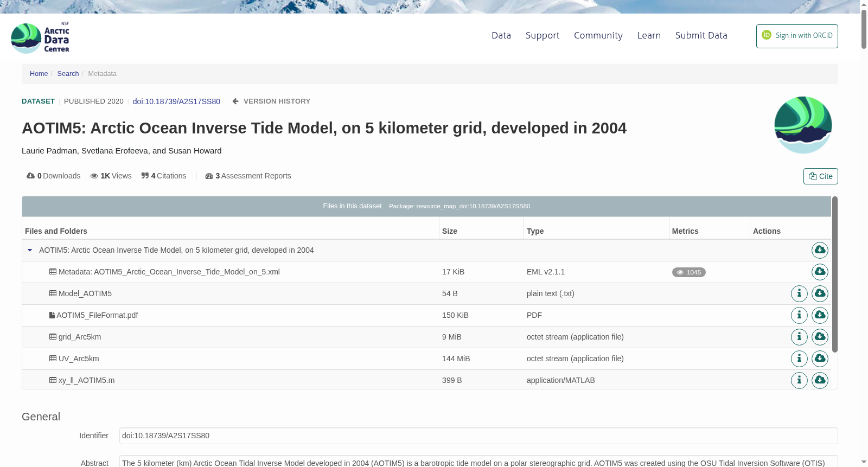Image resolution: width=868 pixels, height=467 pixels.
Task: View the Version History
Action: click(271, 101)
